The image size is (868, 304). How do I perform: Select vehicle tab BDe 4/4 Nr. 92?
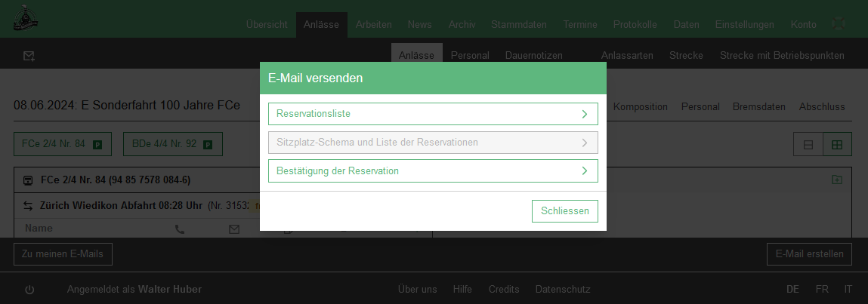pos(173,144)
